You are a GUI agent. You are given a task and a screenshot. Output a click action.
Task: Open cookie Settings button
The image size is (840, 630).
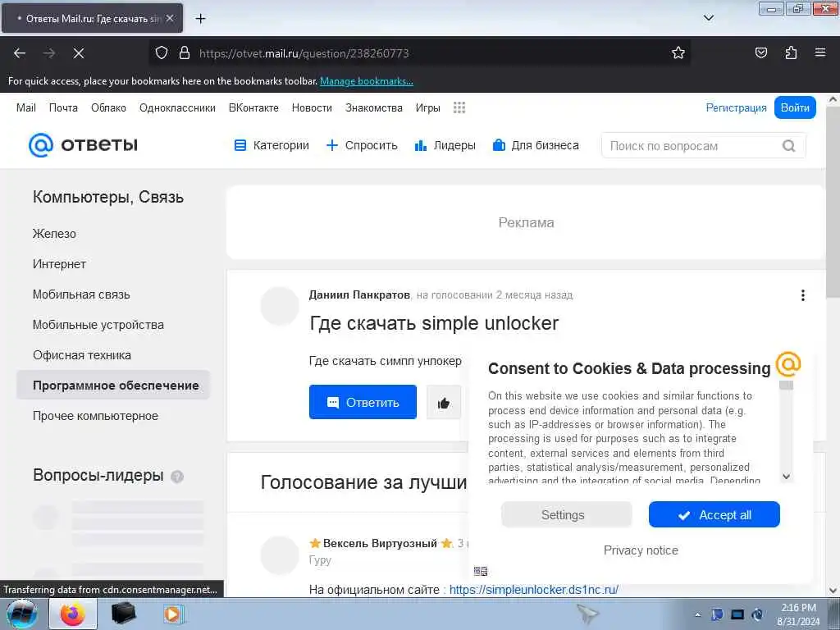coord(566,515)
